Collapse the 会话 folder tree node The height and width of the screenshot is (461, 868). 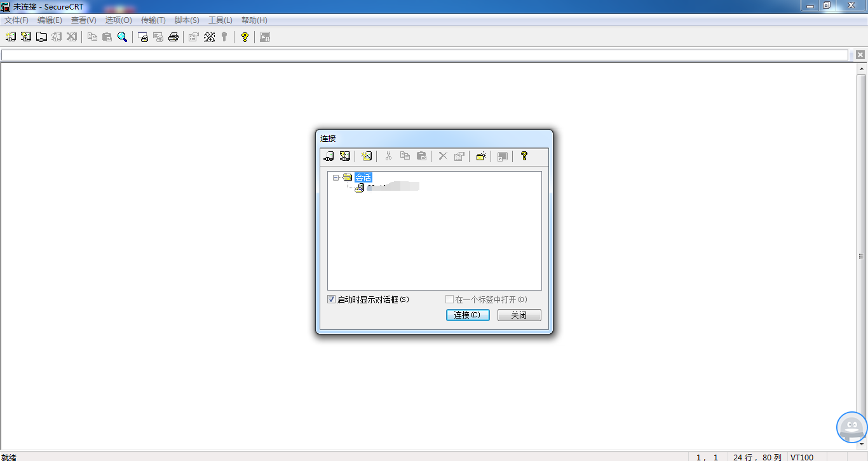(336, 177)
